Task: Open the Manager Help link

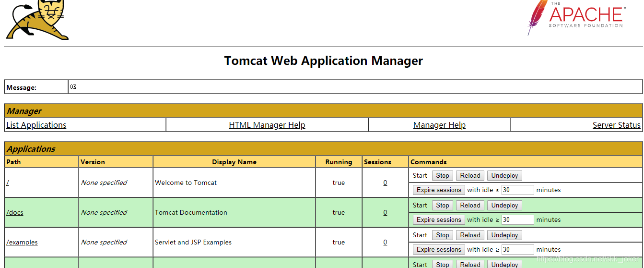Action: [439, 125]
